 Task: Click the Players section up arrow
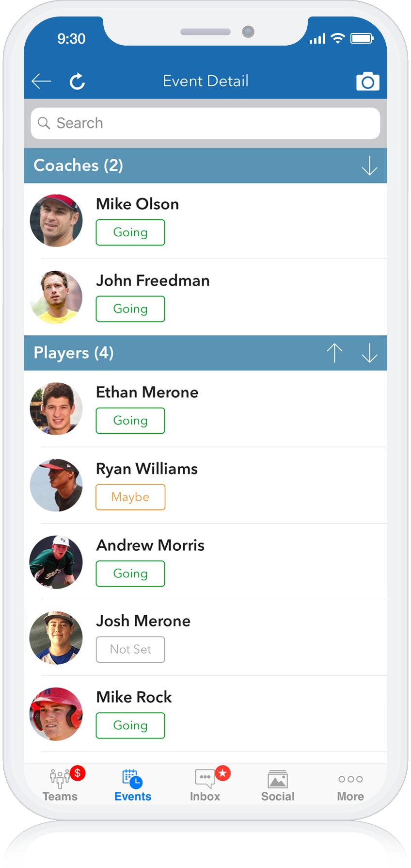(x=334, y=353)
